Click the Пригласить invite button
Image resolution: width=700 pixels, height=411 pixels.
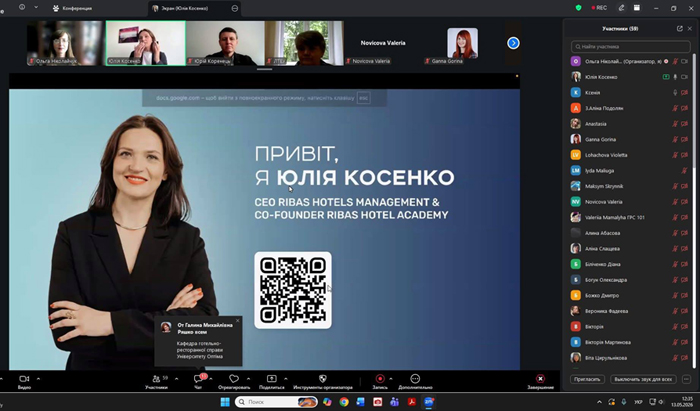pyautogui.click(x=587, y=379)
